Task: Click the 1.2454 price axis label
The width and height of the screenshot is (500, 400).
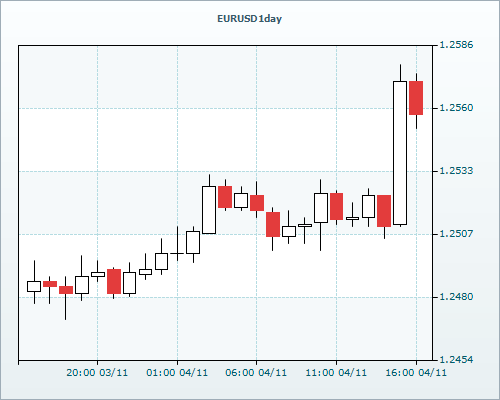Action: click(x=456, y=360)
